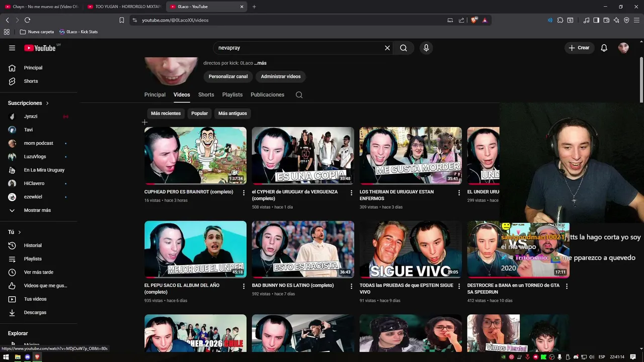Switch to the Videos channel tab
This screenshot has height=362, width=644.
tap(182, 95)
